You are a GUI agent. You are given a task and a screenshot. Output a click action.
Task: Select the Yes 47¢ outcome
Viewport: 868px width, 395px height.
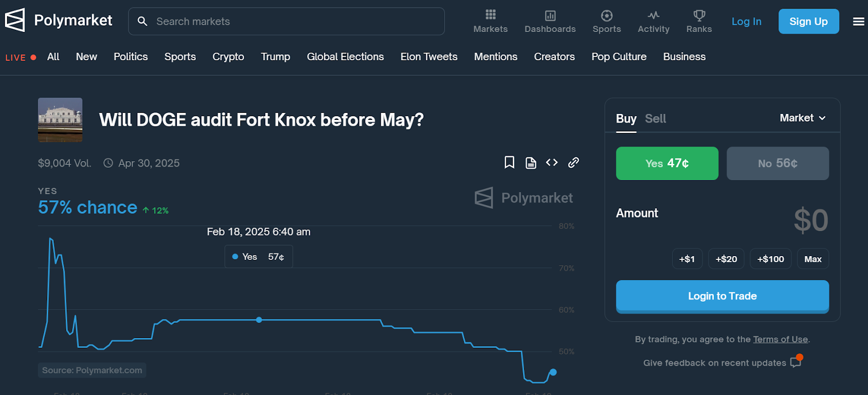click(667, 163)
